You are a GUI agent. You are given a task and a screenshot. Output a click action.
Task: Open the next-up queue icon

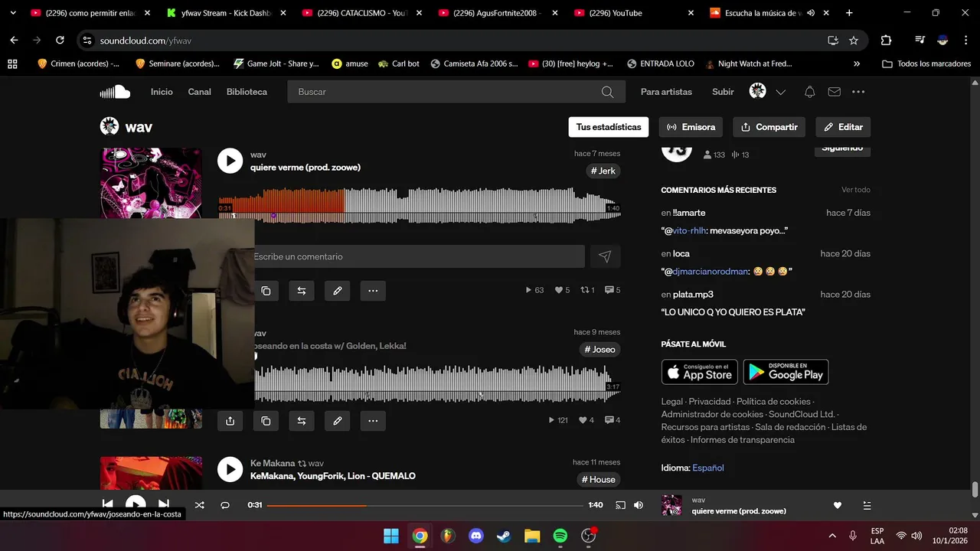click(x=867, y=505)
